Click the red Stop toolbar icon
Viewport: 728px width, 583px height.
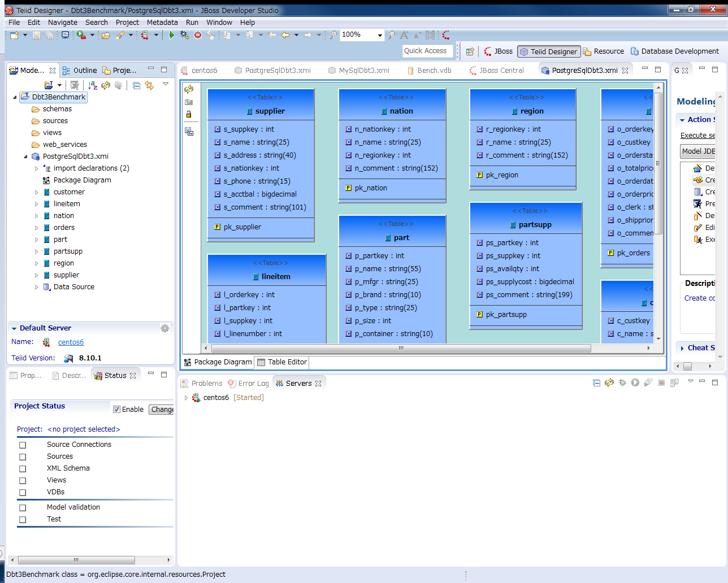click(x=198, y=35)
